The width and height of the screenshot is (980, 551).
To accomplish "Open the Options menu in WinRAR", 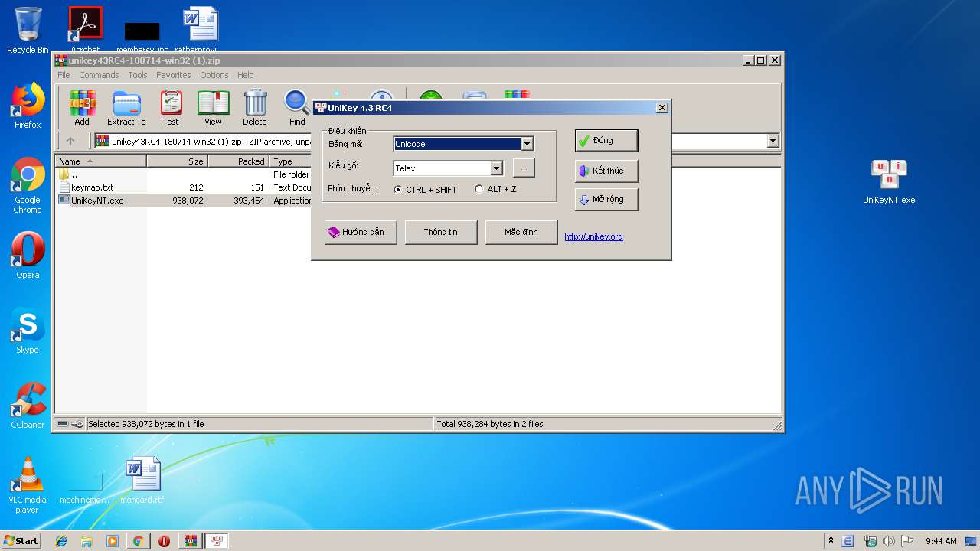I will click(214, 75).
